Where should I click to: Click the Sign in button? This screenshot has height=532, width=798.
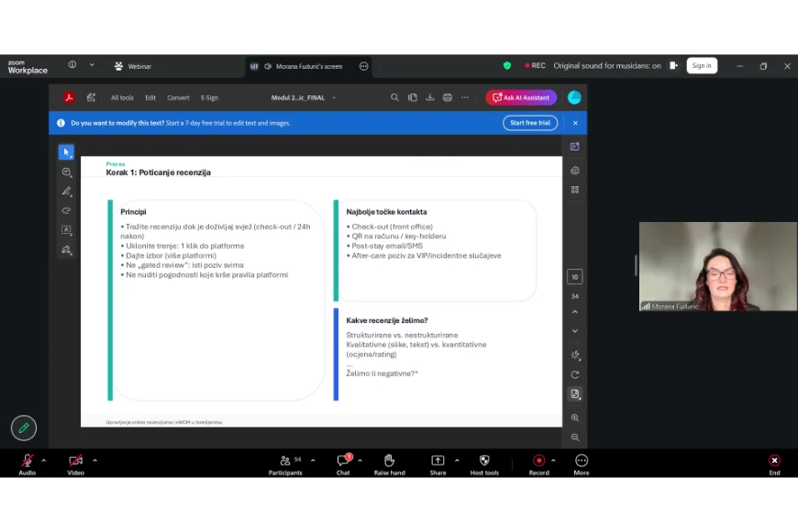(x=702, y=66)
